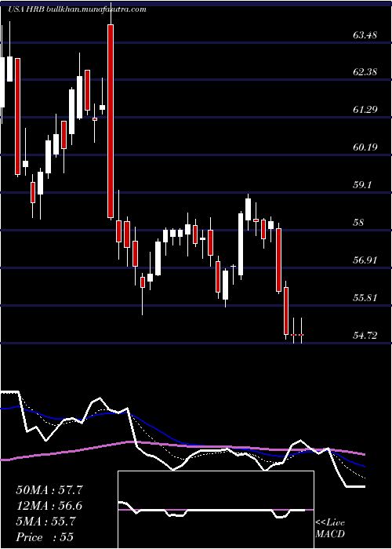
Task: Select the 55.81 price level label
Action: coord(365,298)
